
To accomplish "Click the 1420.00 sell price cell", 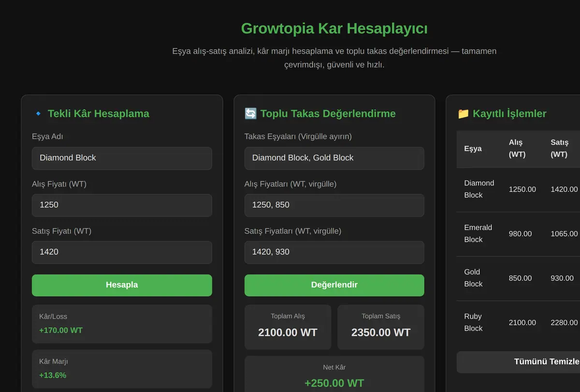I will pos(564,189).
